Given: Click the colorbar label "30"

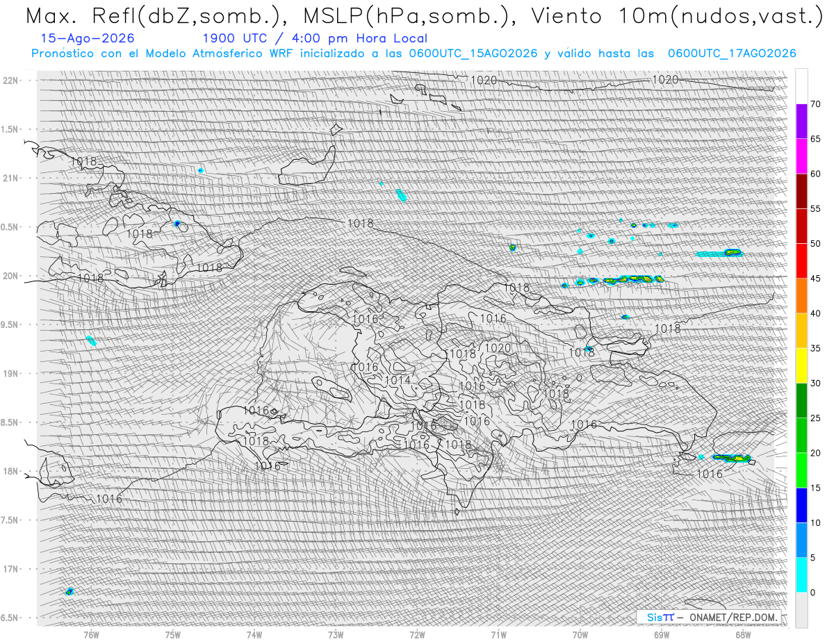Looking at the screenshot, I should point(815,383).
